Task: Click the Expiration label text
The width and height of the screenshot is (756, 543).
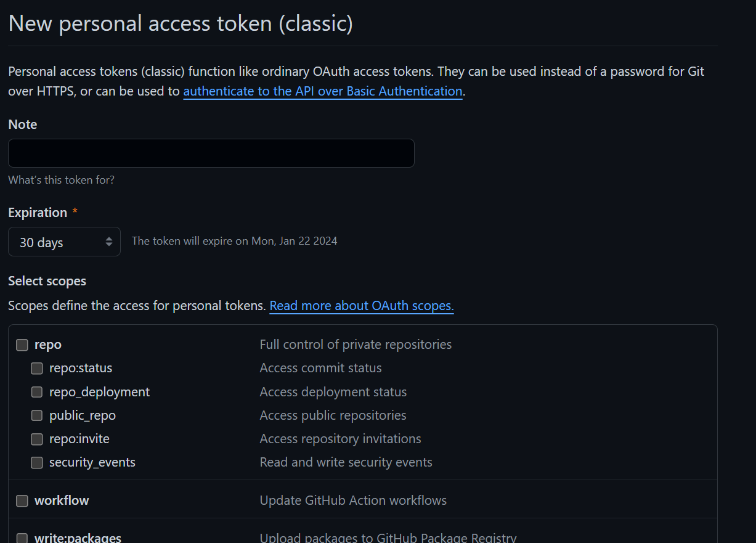Action: click(38, 213)
